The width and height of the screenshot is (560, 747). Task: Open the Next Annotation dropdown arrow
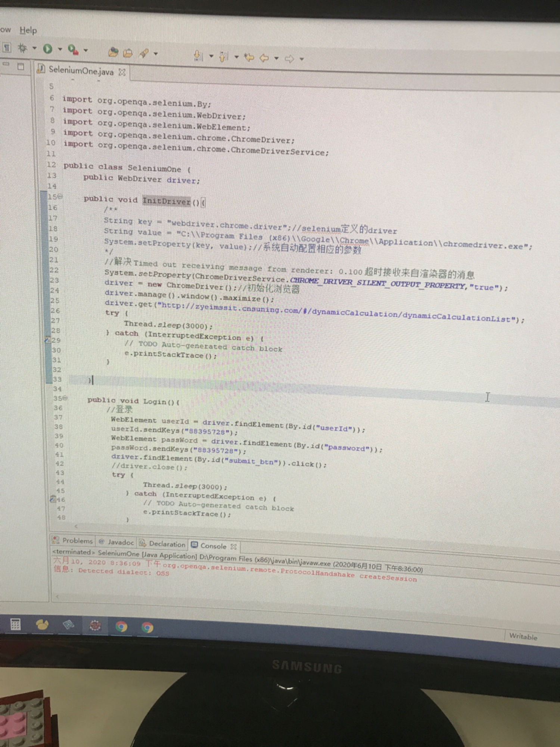211,56
